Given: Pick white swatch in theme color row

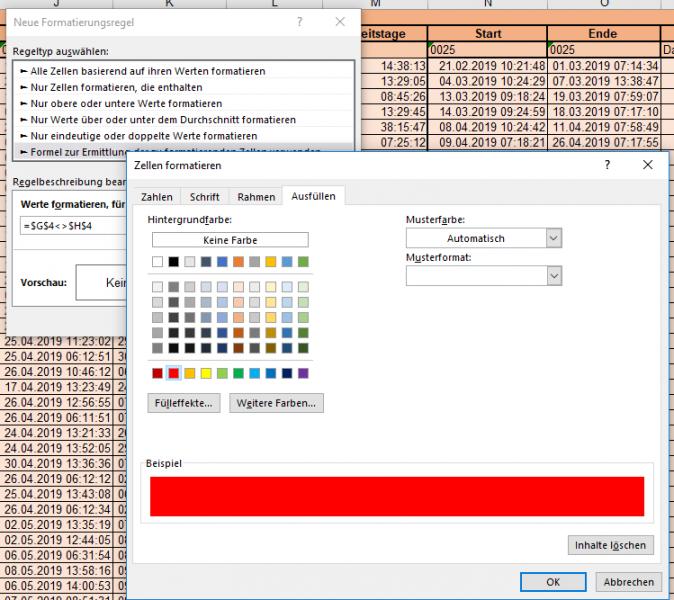Looking at the screenshot, I should click(157, 261).
